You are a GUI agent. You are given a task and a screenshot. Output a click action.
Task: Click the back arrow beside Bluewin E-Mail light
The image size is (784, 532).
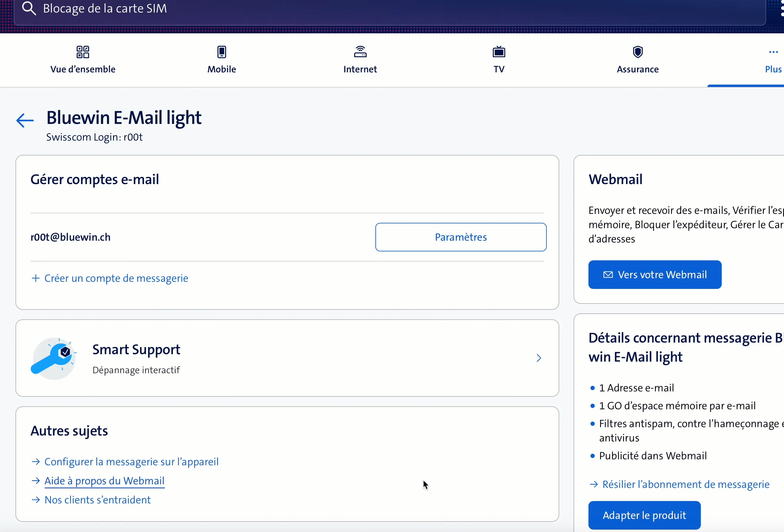25,120
